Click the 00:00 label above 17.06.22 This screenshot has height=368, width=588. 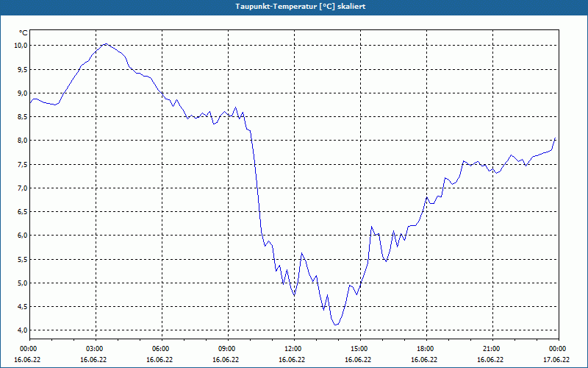(559, 349)
